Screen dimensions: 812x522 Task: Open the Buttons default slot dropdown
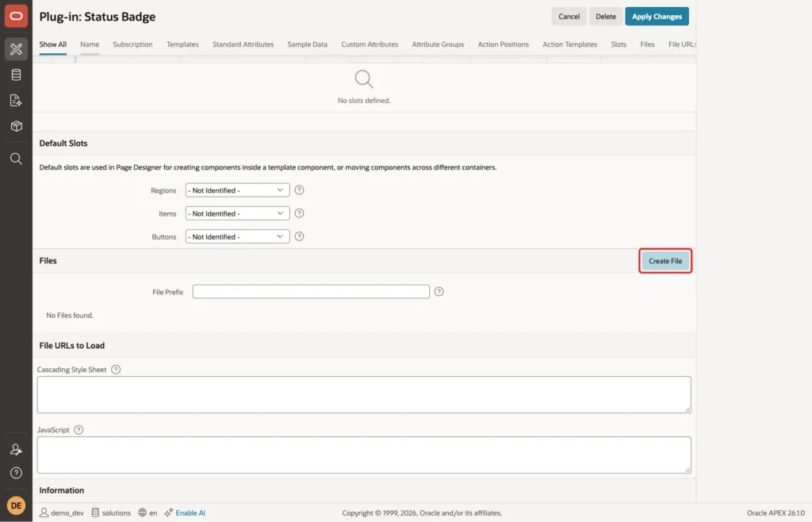pos(237,236)
